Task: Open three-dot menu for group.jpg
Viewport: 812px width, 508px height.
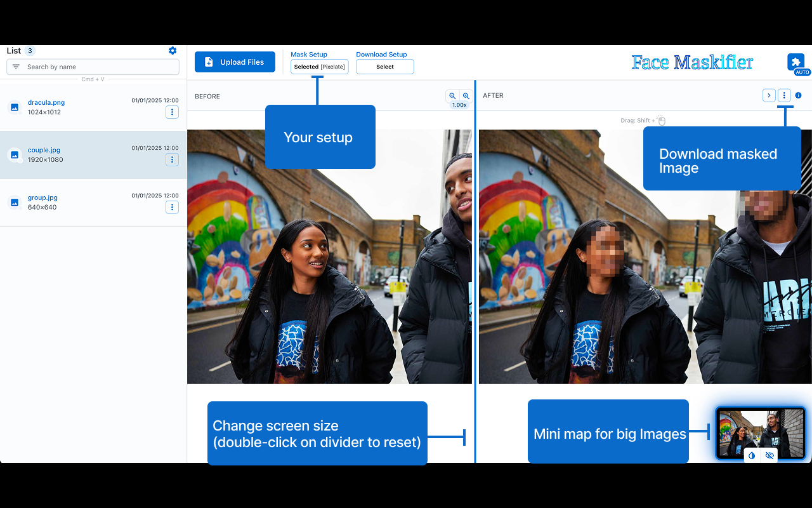Action: [172, 207]
